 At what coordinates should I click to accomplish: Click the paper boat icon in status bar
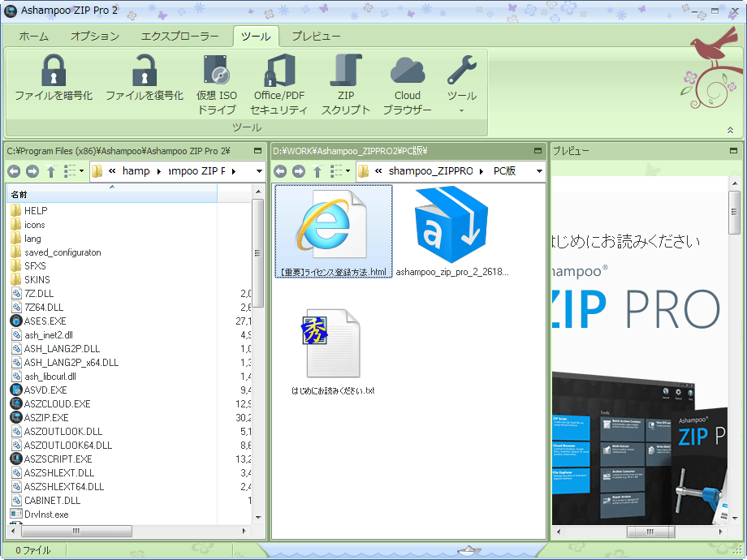click(468, 550)
